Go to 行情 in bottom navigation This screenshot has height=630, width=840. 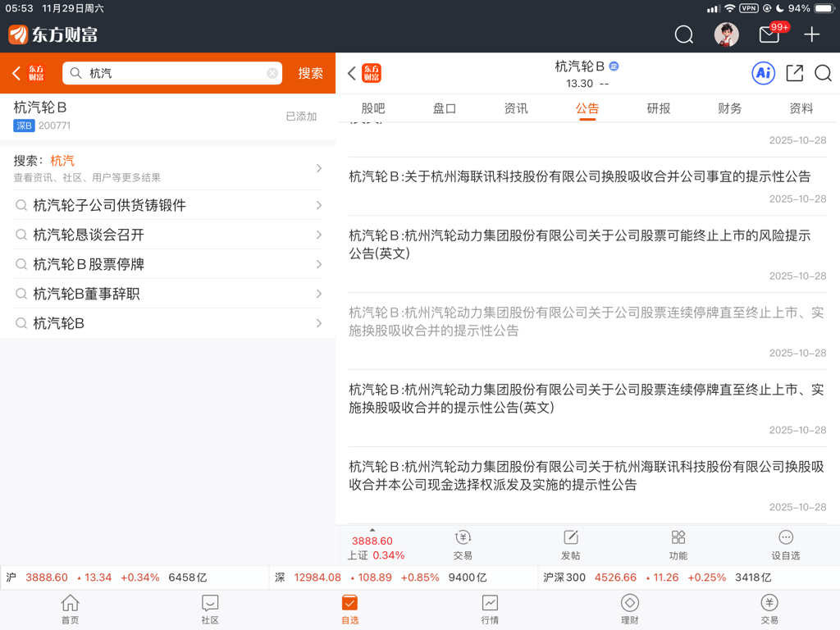pos(490,609)
